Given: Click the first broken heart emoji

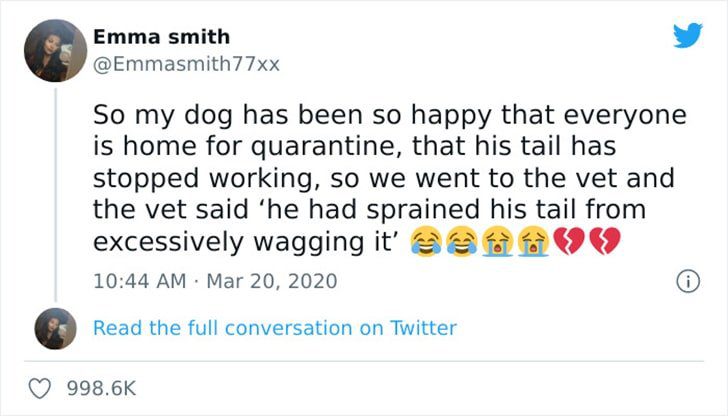Looking at the screenshot, I should pos(569,241).
